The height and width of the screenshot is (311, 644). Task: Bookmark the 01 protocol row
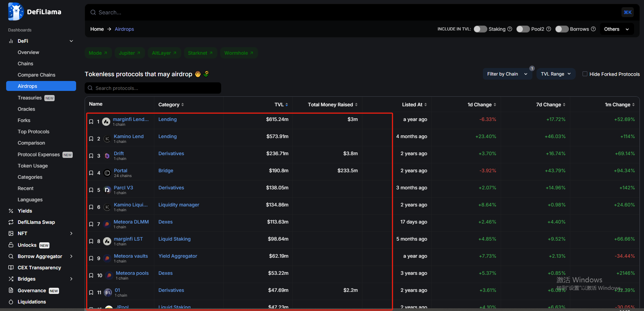tap(91, 293)
